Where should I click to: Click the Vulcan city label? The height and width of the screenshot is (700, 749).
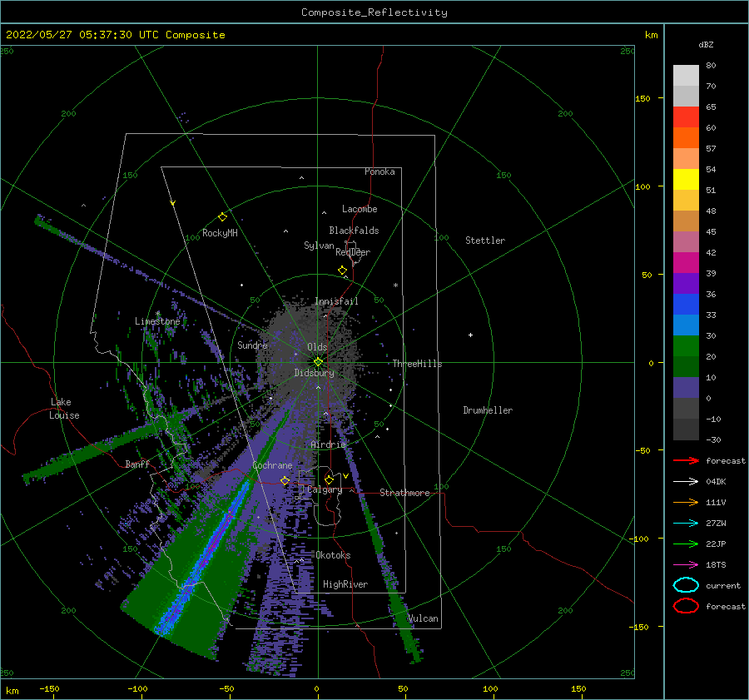tap(424, 618)
